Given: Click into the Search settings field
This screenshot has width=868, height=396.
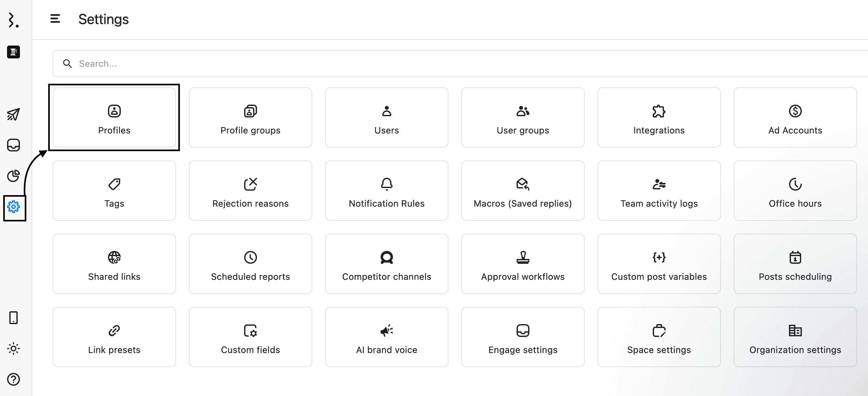Looking at the screenshot, I should (x=438, y=64).
